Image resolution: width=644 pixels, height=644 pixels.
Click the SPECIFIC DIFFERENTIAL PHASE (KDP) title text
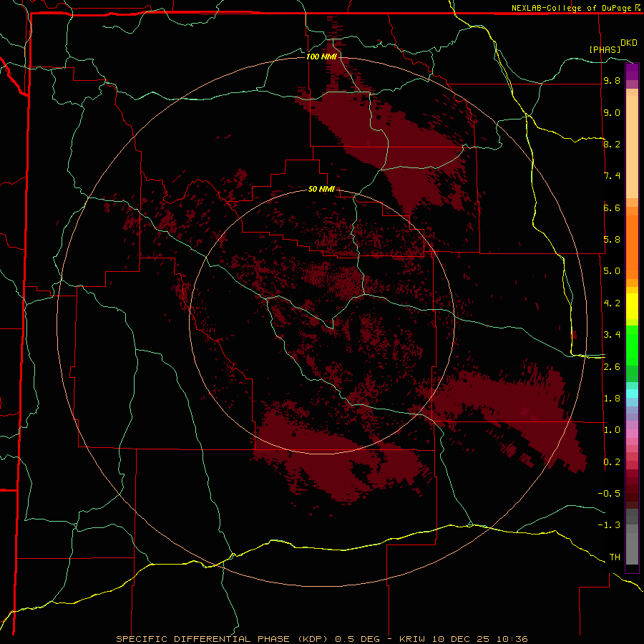[x=222, y=639]
